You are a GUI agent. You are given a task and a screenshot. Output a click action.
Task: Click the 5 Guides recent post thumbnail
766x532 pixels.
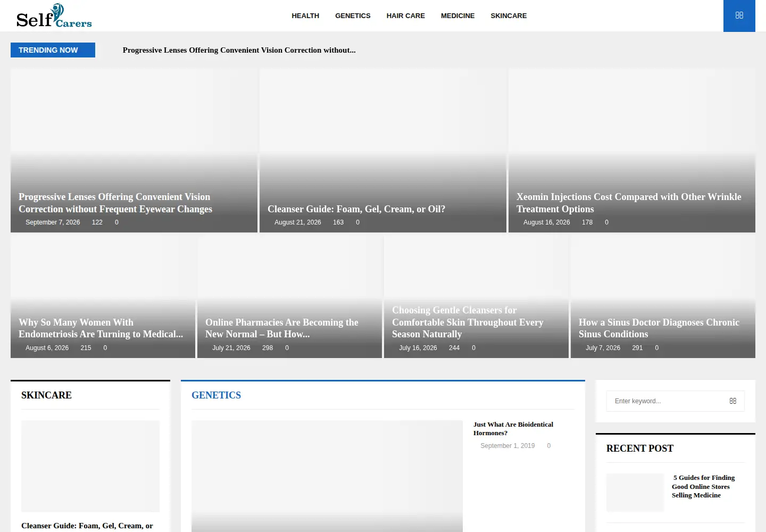pos(635,493)
